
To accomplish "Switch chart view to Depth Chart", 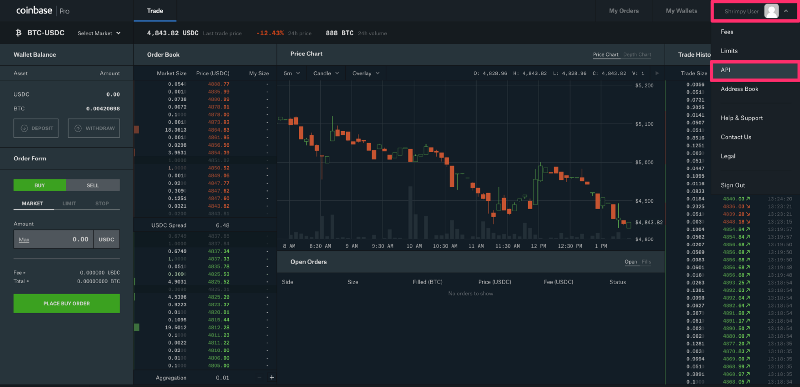I will click(x=637, y=55).
